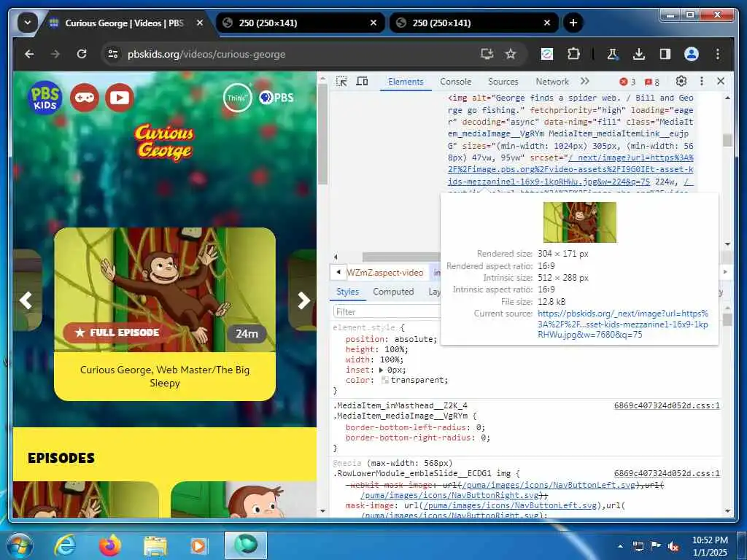Open Windows Explorer from taskbar

tap(155, 545)
